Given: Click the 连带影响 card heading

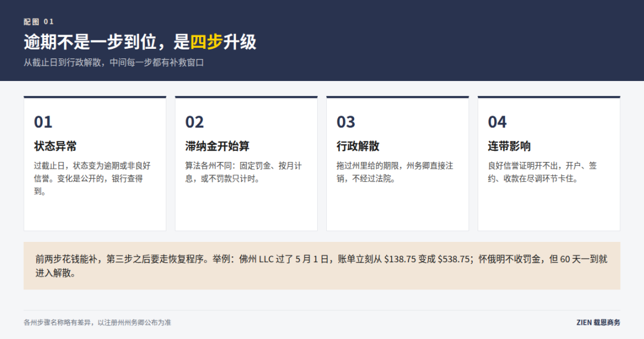Looking at the screenshot, I should pyautogui.click(x=509, y=146).
